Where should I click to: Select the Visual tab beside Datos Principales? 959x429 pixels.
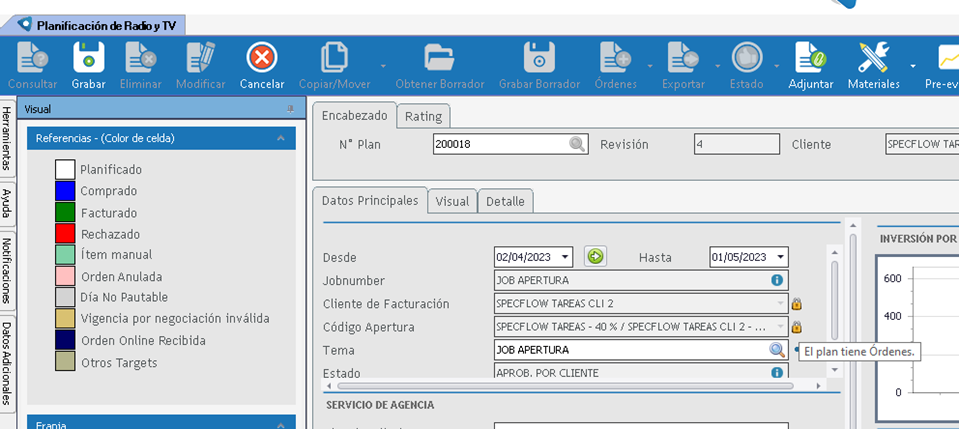(452, 201)
